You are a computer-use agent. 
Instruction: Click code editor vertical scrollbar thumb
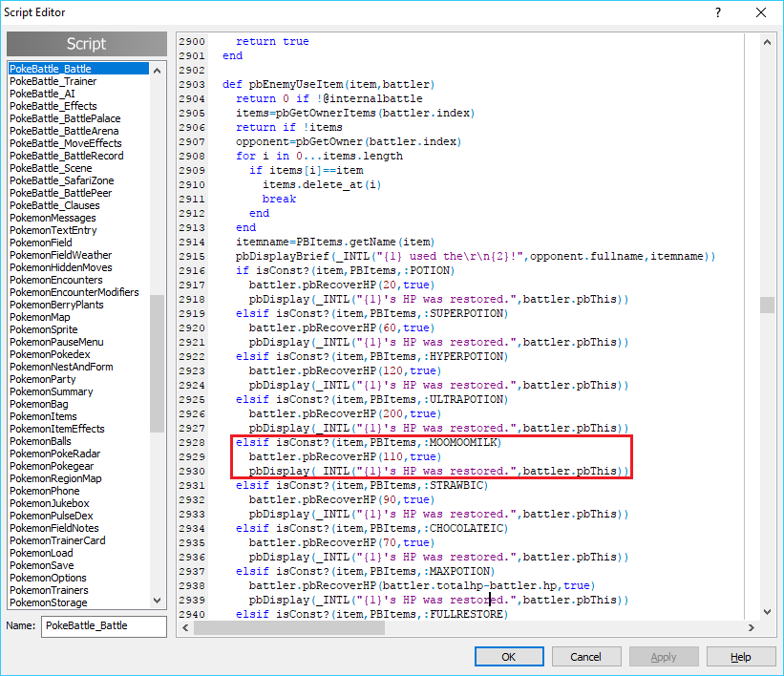coord(767,305)
